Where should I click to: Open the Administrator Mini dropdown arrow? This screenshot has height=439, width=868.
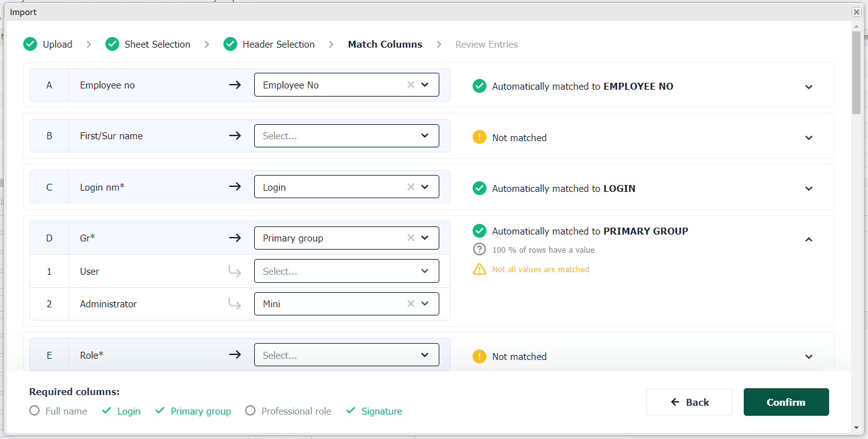tap(425, 304)
